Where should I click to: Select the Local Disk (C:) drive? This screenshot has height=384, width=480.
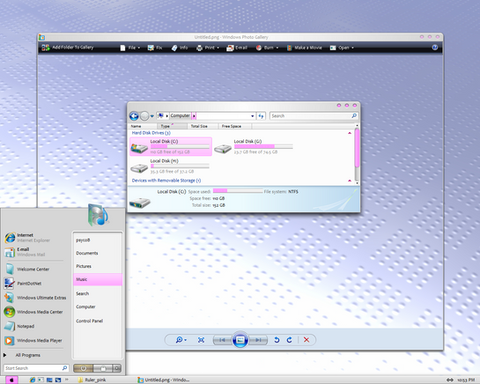pos(171,146)
